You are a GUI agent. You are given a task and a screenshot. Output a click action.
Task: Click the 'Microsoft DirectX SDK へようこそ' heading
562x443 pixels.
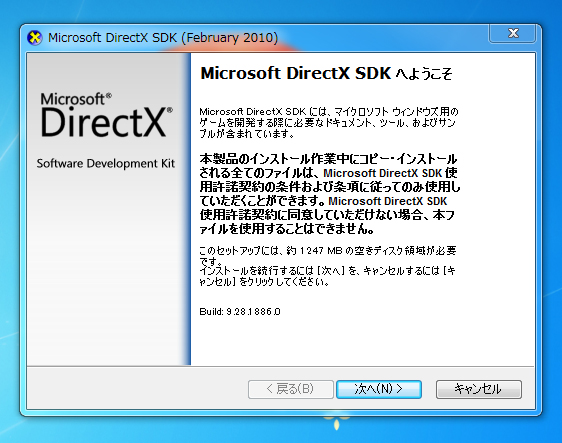pos(326,73)
